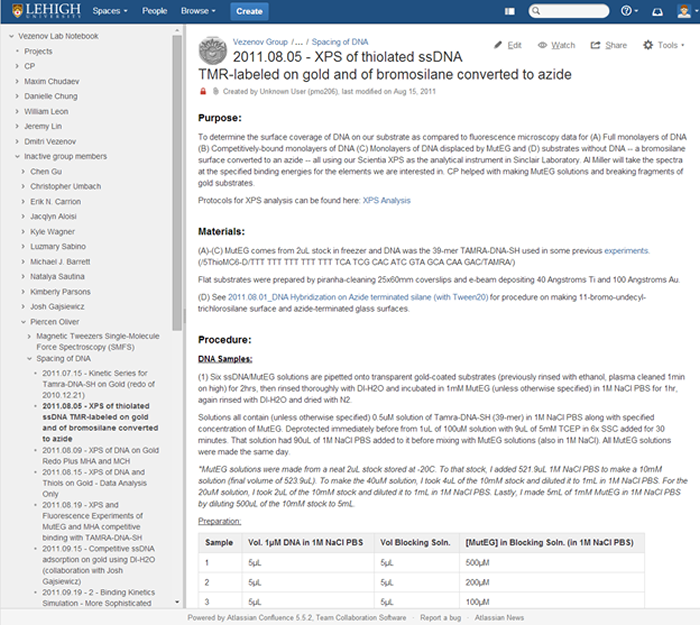Viewport: 700px width, 625px height.
Task: Click the Create button
Action: click(x=249, y=12)
